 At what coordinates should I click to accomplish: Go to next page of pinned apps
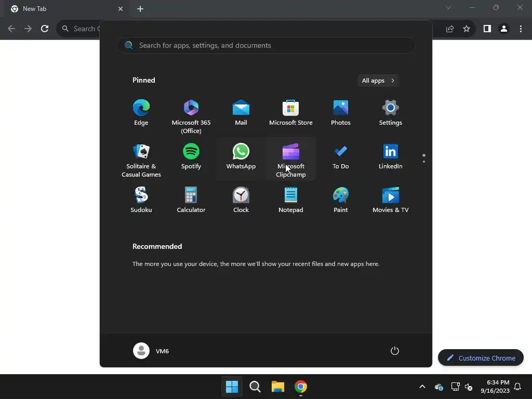pyautogui.click(x=424, y=161)
